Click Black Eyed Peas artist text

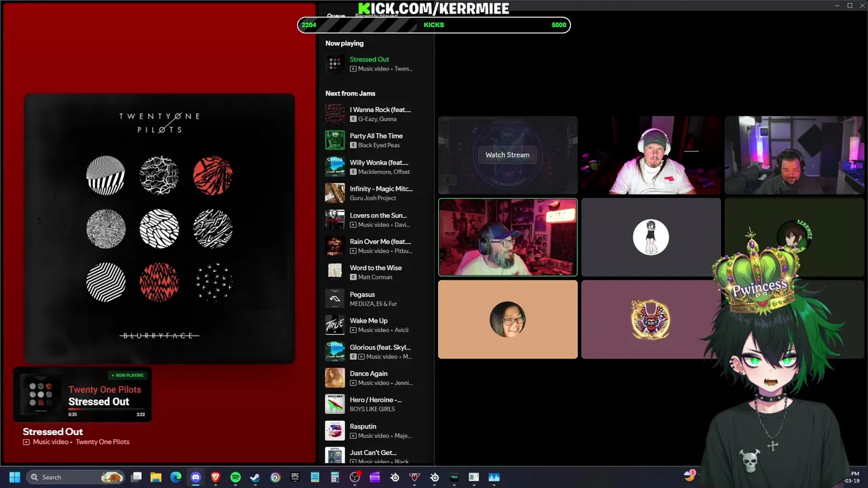tap(380, 146)
